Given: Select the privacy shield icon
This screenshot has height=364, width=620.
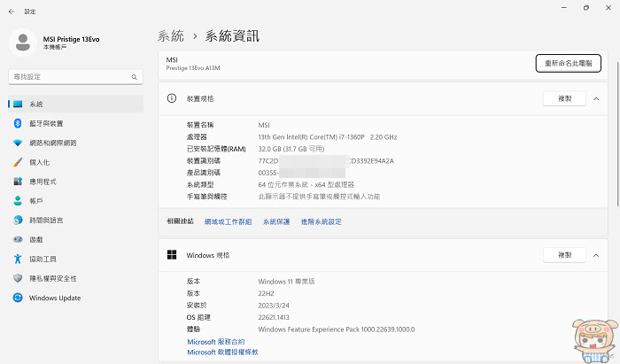Looking at the screenshot, I should (18, 278).
